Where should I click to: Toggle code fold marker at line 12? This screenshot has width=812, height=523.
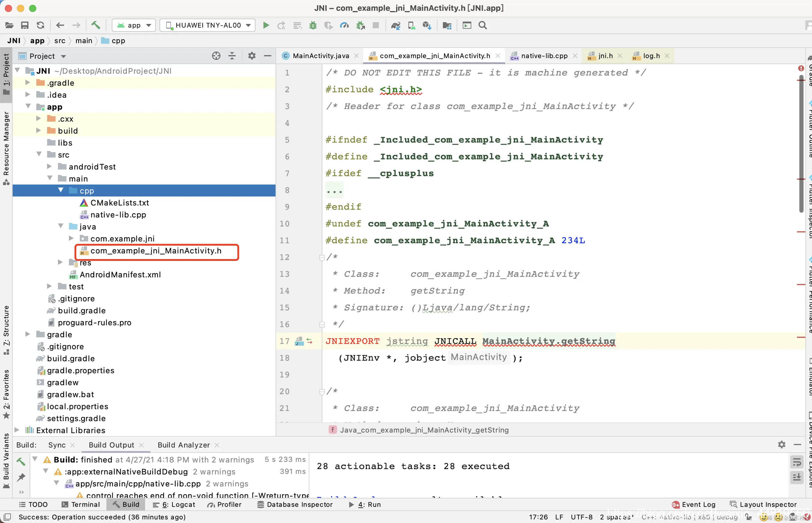click(321, 257)
